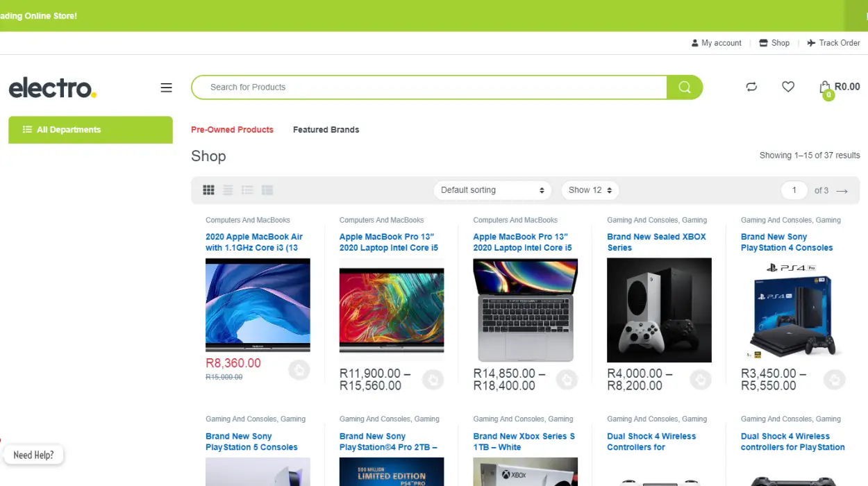The image size is (868, 486).
Task: Open Track Order in top bar
Action: tap(833, 43)
